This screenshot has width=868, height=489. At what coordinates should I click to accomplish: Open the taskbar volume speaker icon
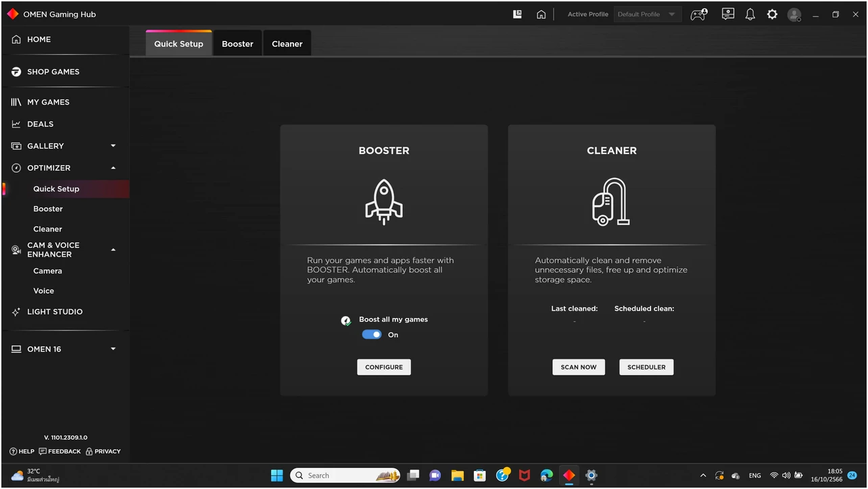(786, 475)
